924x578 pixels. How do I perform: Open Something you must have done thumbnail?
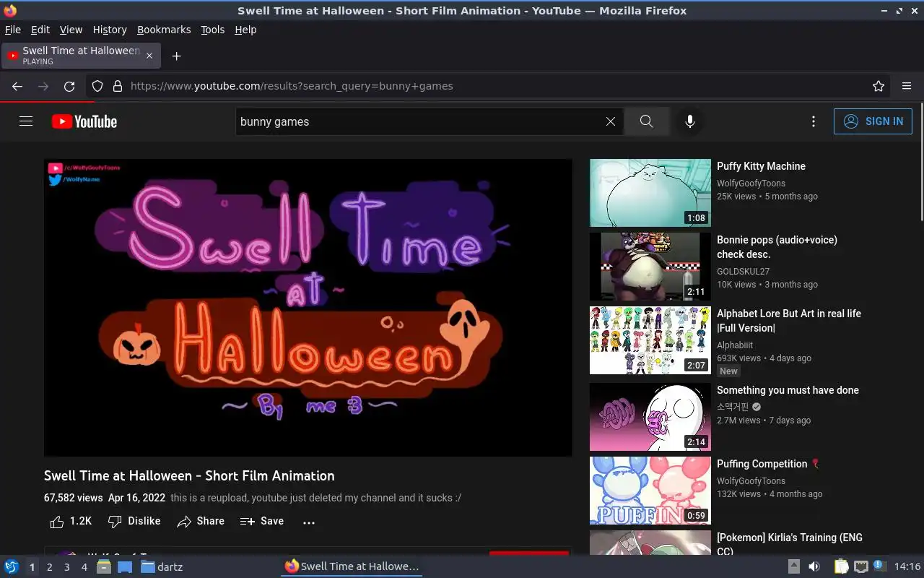(650, 417)
